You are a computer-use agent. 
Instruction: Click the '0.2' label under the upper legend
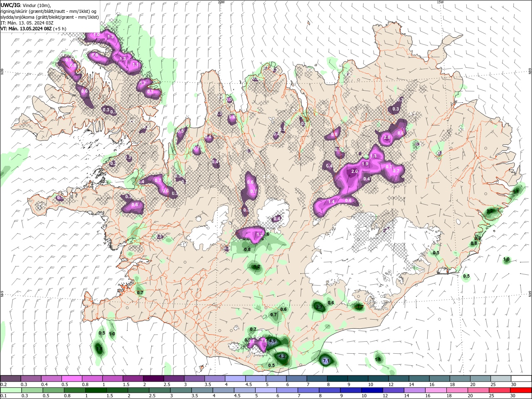[4, 384]
